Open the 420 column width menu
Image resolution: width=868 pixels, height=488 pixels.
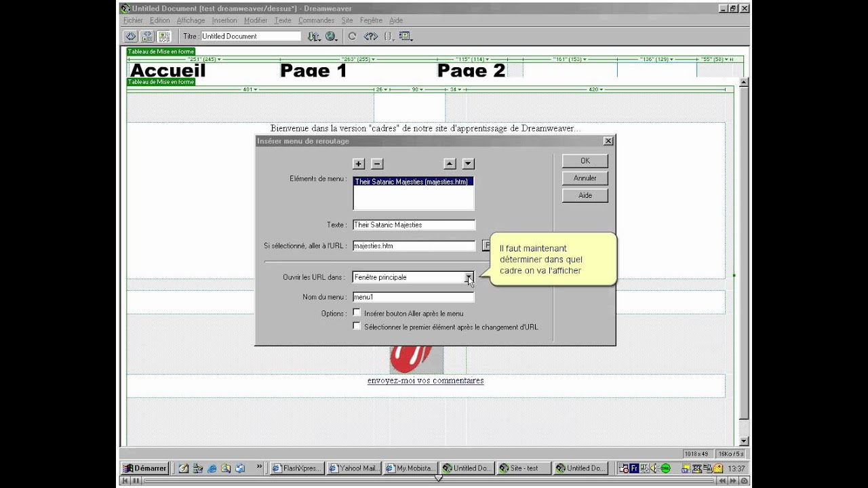pyautogui.click(x=597, y=89)
